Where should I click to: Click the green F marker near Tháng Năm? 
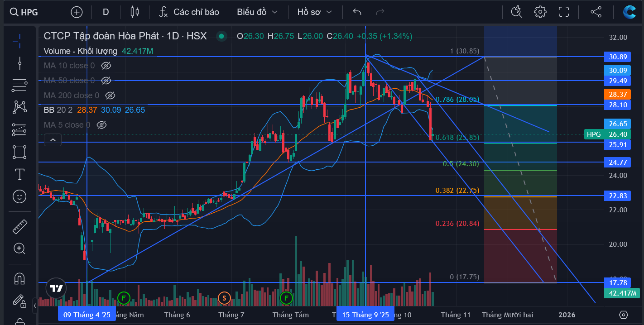[x=123, y=298]
